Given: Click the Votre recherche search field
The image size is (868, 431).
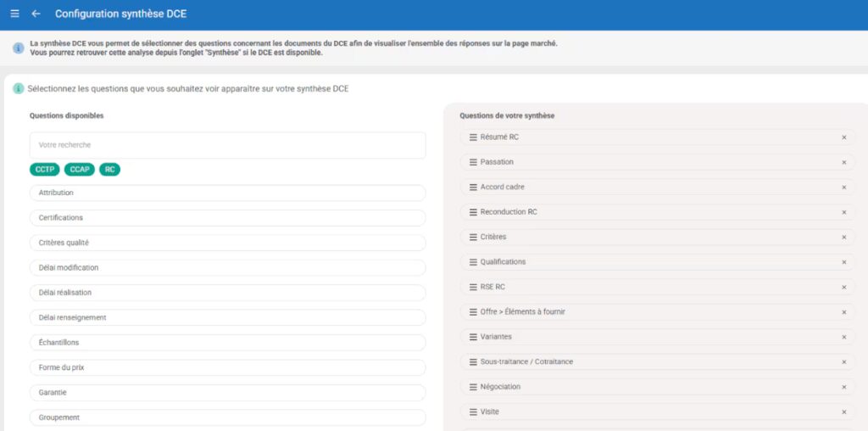Looking at the screenshot, I should coord(227,145).
